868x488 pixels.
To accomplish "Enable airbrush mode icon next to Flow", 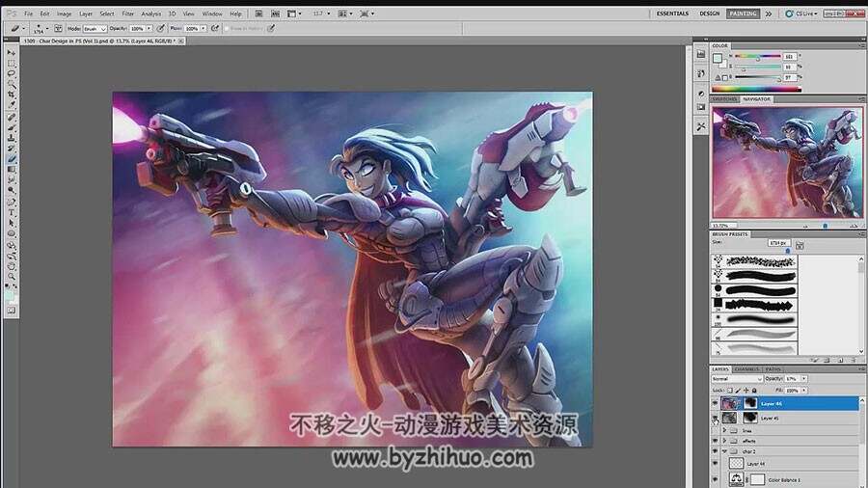I will 215,28.
